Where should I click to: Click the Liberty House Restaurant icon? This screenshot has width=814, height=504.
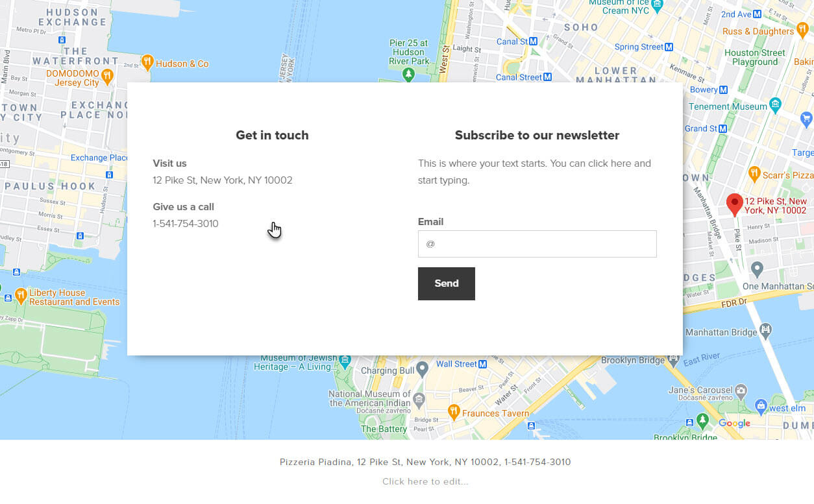click(21, 296)
